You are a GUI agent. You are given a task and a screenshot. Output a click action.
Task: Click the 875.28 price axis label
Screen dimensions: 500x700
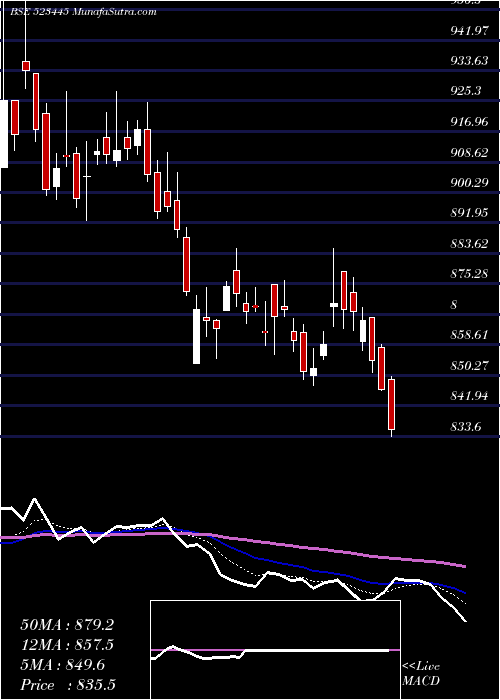469,274
